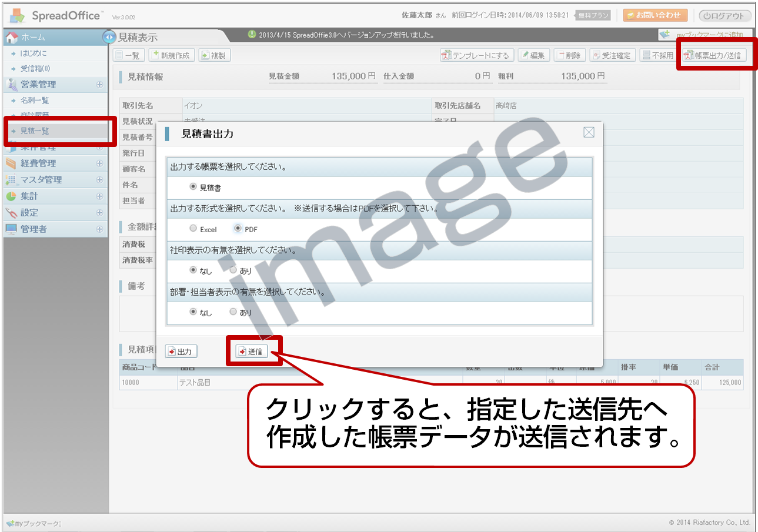Viewport: 758px width, 532px height.
Task: Expand the 経費管理 plus expander
Action: 99,163
